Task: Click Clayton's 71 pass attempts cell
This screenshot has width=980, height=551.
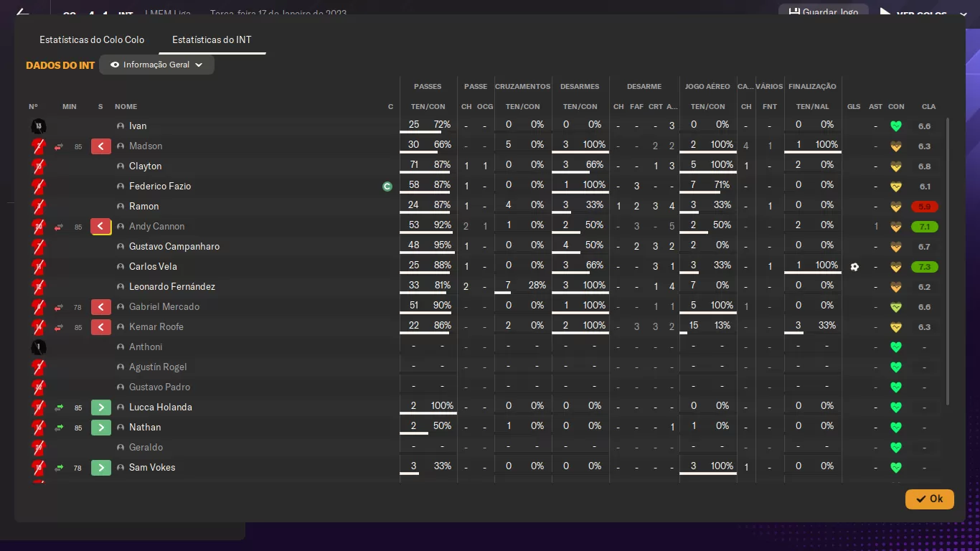Action: 414,165
